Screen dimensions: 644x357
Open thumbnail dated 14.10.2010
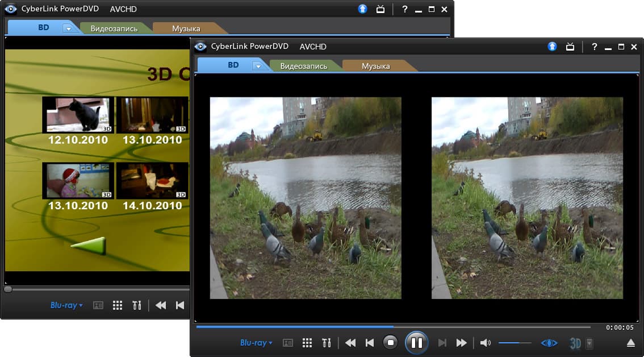tap(152, 181)
